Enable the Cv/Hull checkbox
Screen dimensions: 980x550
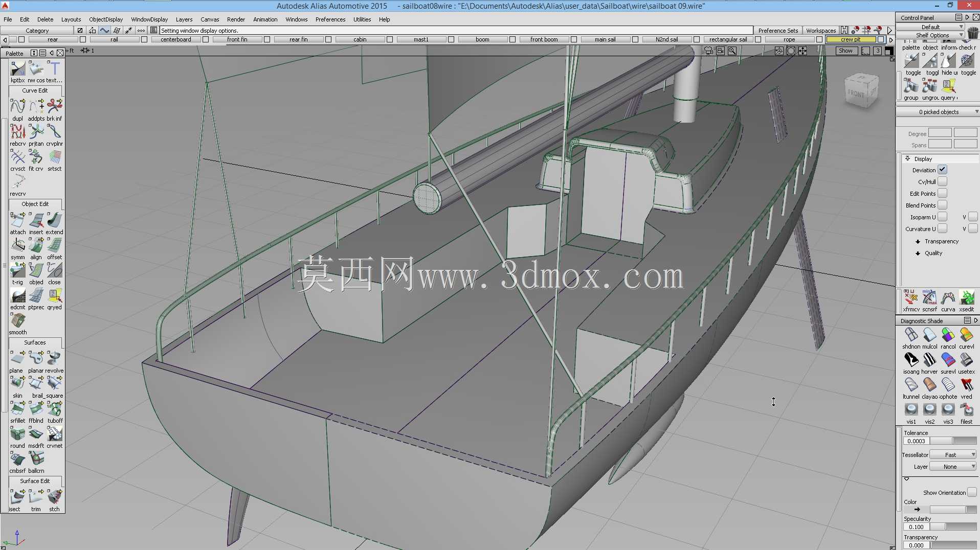point(942,181)
